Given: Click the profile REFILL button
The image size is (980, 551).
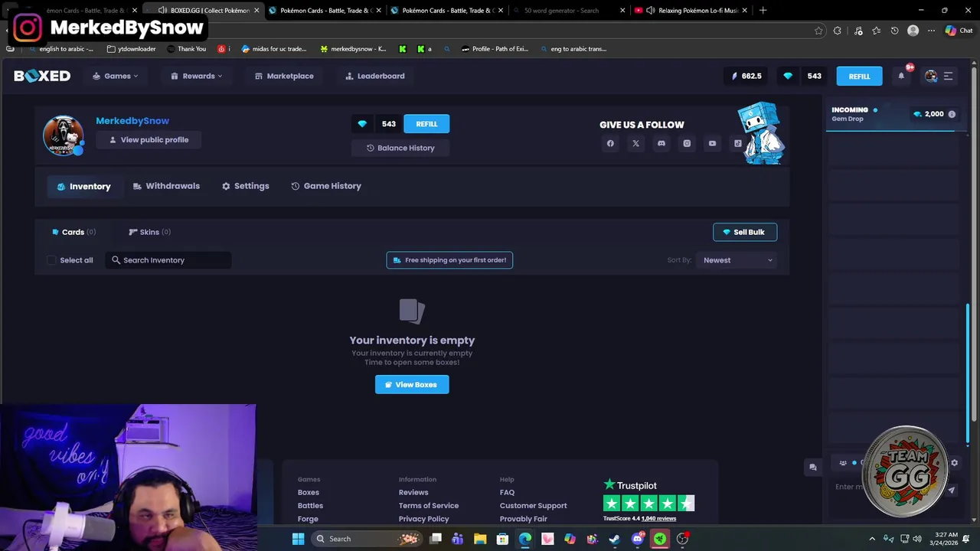Looking at the screenshot, I should 426,124.
